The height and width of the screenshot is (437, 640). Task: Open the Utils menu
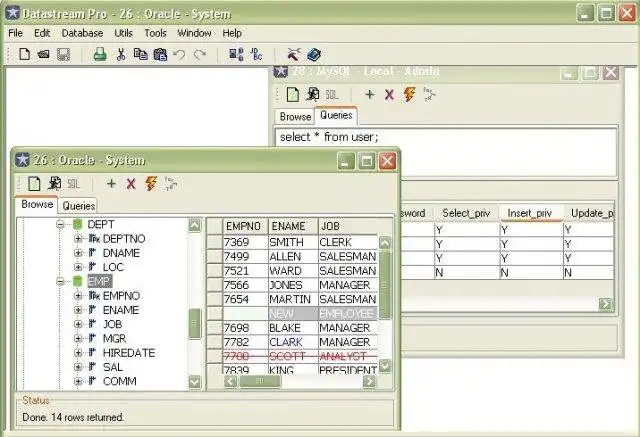pyautogui.click(x=123, y=33)
